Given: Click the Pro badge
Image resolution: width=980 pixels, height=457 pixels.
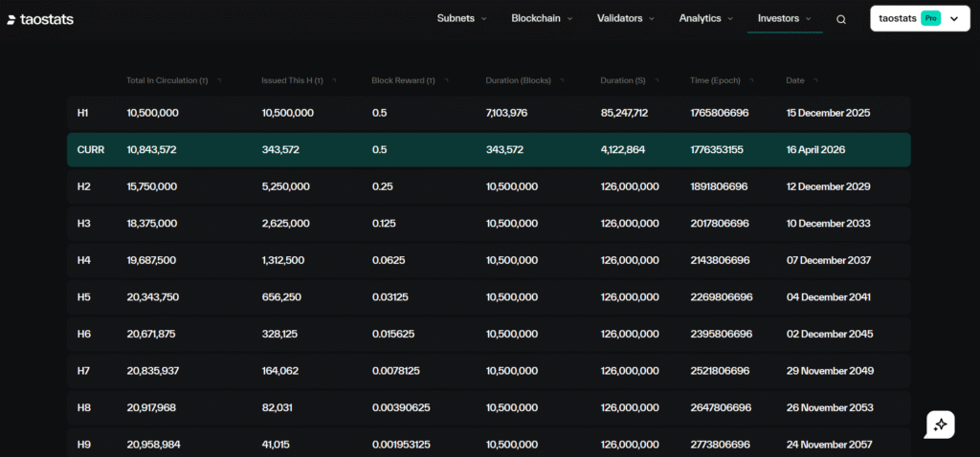Looking at the screenshot, I should pos(929,18).
